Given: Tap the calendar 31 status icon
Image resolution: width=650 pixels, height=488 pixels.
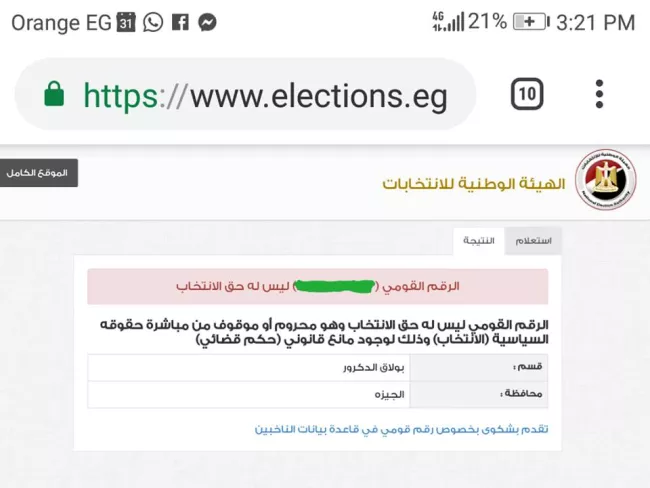Looking at the screenshot, I should pos(126,22).
